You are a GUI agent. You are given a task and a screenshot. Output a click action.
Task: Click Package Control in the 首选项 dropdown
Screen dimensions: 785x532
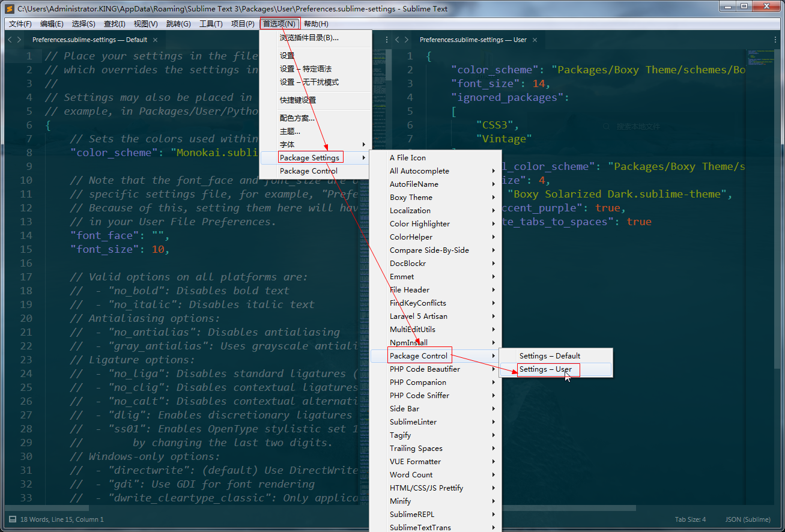coord(316,171)
